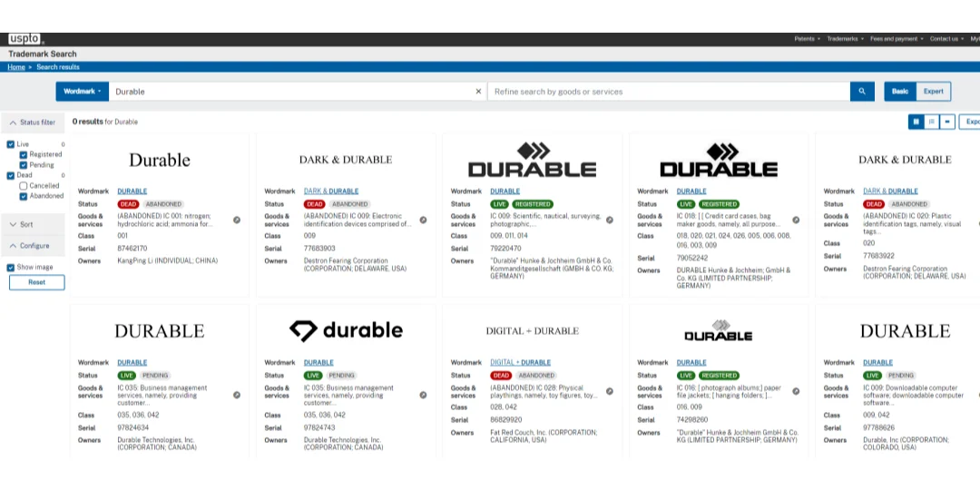This screenshot has width=980, height=490.
Task: Uncheck the Show image option
Action: click(x=11, y=268)
